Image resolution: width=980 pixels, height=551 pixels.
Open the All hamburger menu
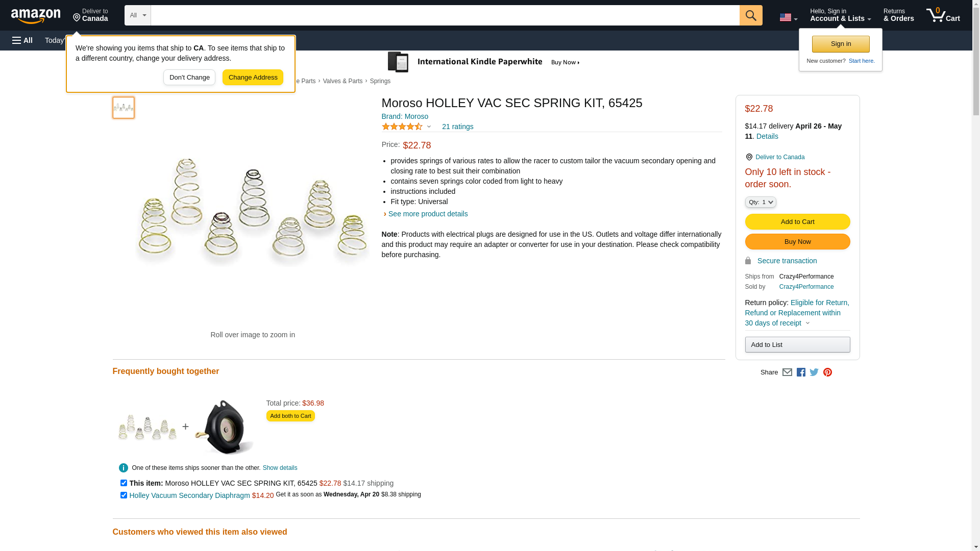click(x=22, y=40)
